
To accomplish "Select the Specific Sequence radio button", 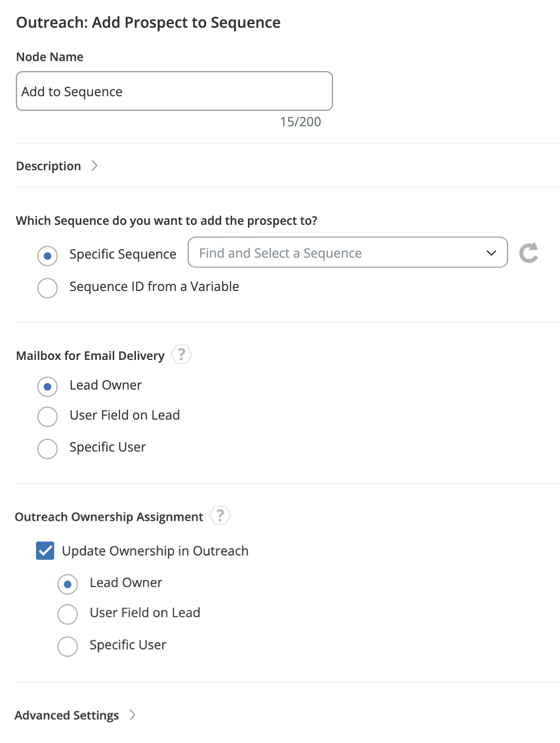I will [48, 256].
